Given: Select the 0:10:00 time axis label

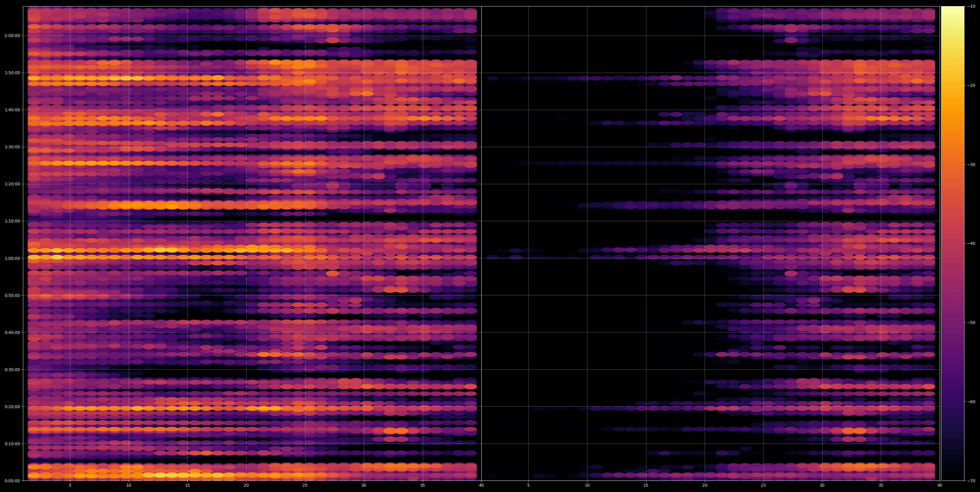Looking at the screenshot, I should click(x=12, y=444).
